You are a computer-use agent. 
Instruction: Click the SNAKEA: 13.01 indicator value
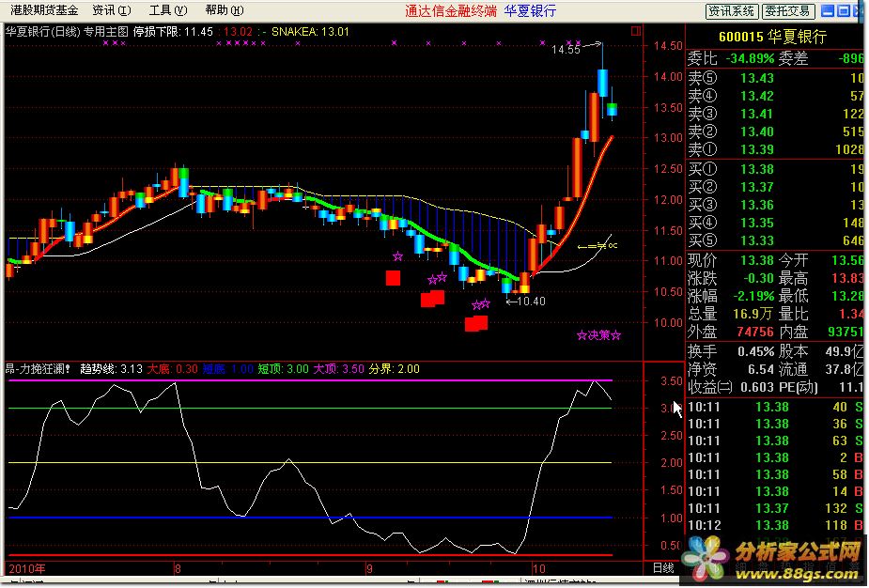click(x=310, y=32)
